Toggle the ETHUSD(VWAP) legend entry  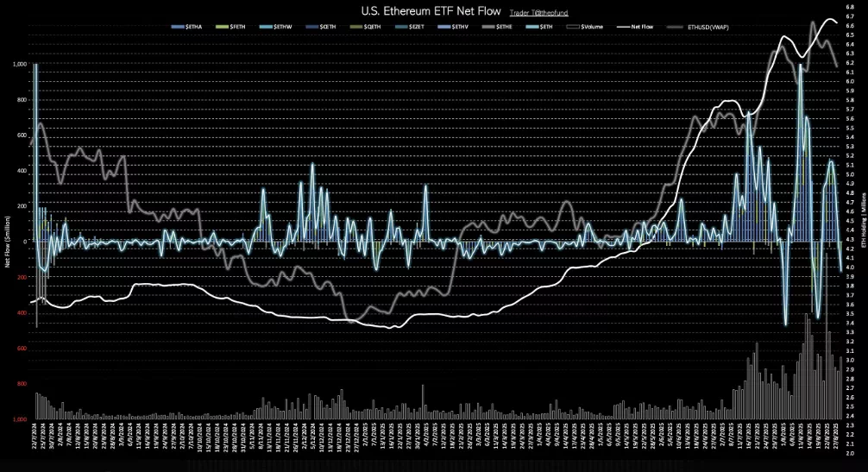point(699,27)
